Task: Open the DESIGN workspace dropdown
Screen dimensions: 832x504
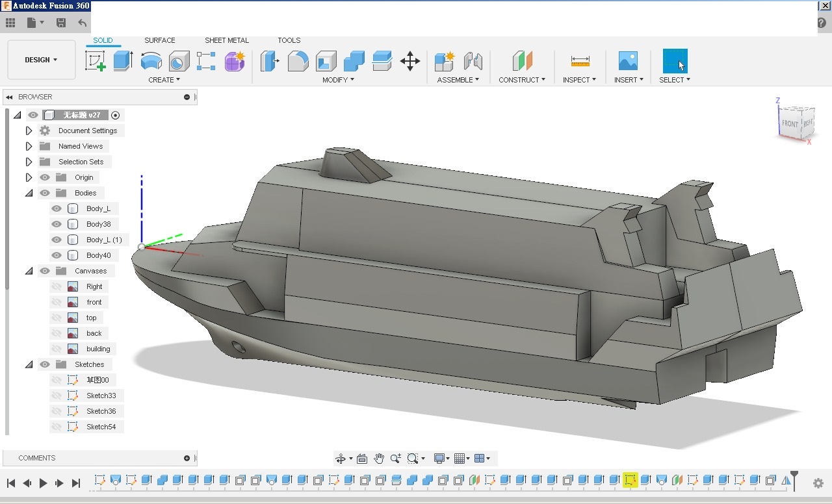Action: [41, 60]
